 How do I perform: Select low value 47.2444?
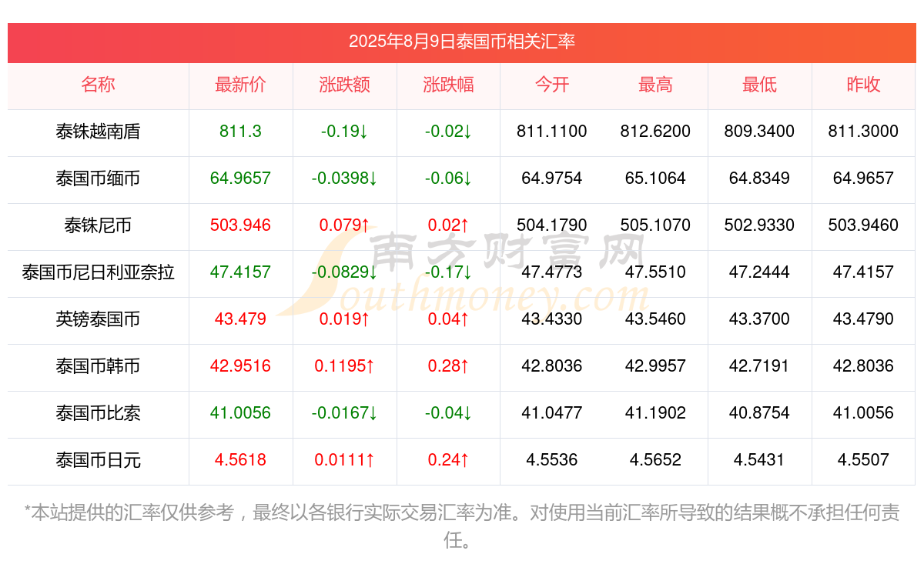(x=759, y=272)
